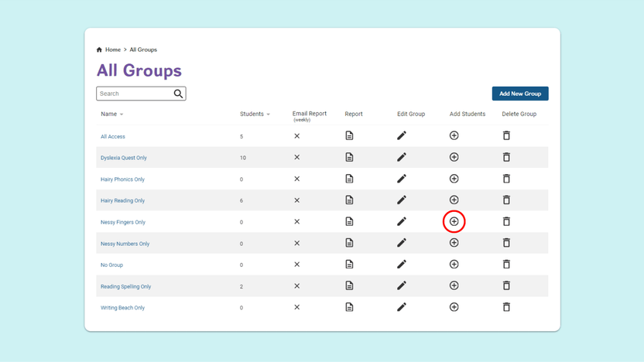Delete the Hairy Phonics Only group

click(x=506, y=179)
